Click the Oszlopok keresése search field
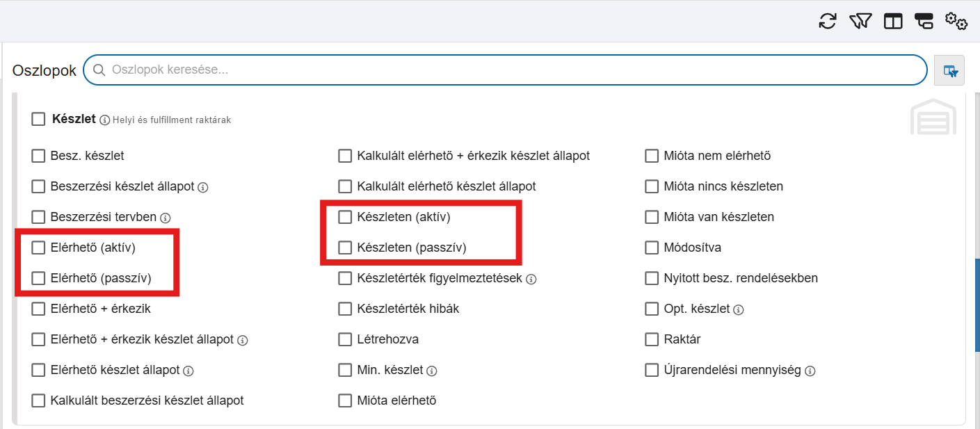Image resolution: width=980 pixels, height=429 pixels. pos(505,70)
